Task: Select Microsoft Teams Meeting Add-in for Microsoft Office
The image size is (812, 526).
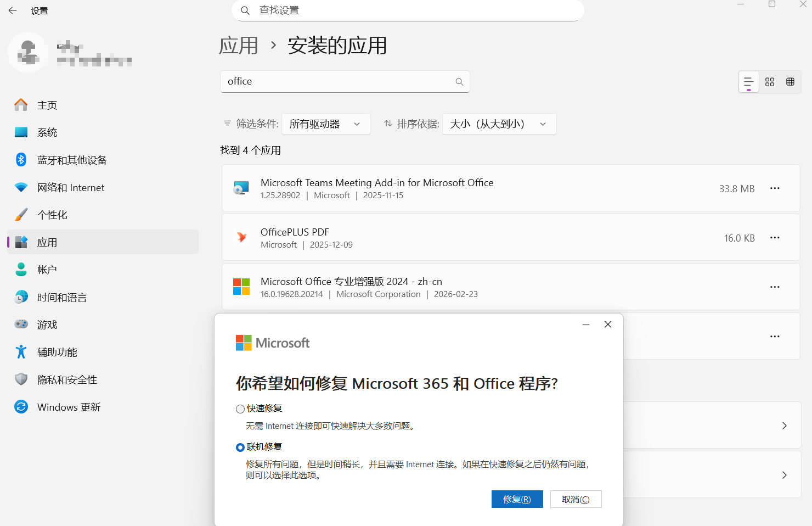Action: tap(377, 183)
